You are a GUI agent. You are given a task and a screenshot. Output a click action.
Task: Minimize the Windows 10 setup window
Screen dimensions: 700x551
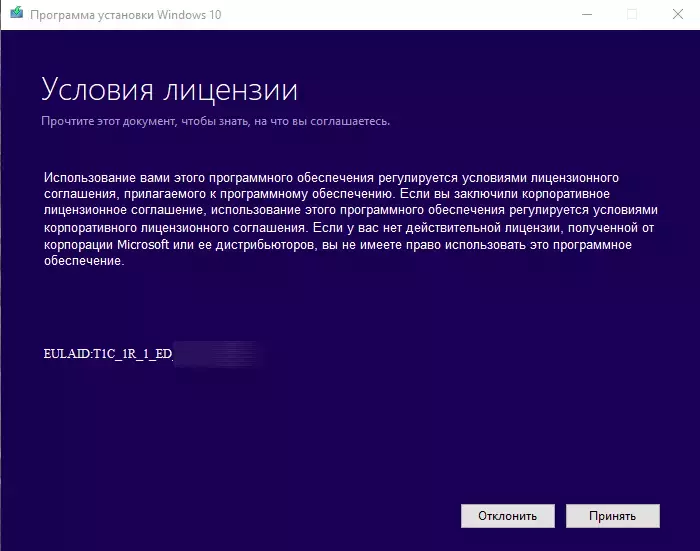[x=587, y=14]
